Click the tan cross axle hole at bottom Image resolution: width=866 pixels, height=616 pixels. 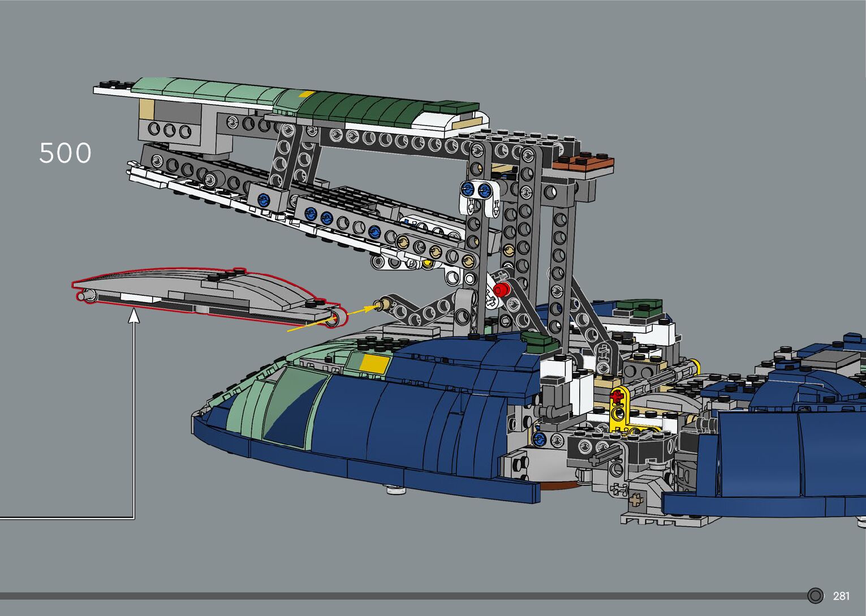coord(636,499)
